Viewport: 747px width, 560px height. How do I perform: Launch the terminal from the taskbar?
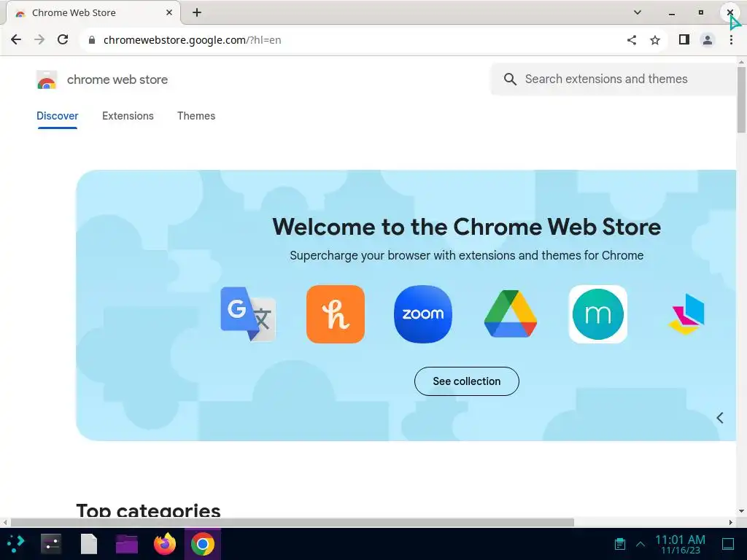tap(51, 544)
